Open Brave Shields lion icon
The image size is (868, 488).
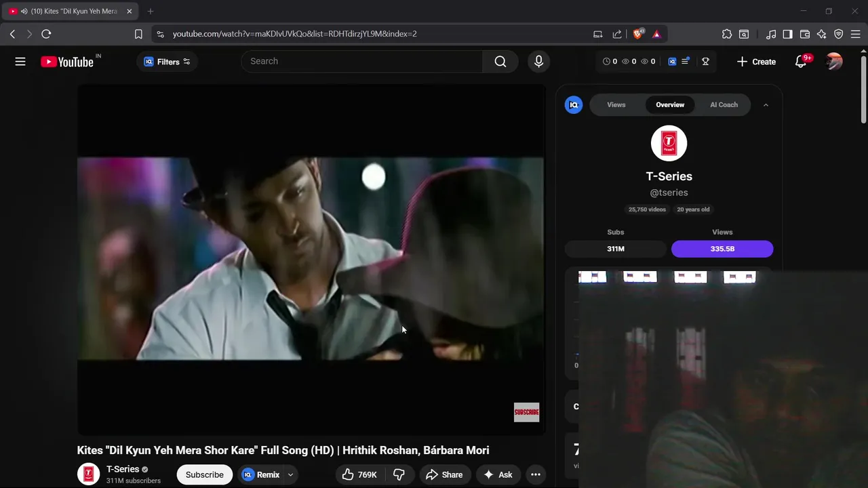click(638, 34)
